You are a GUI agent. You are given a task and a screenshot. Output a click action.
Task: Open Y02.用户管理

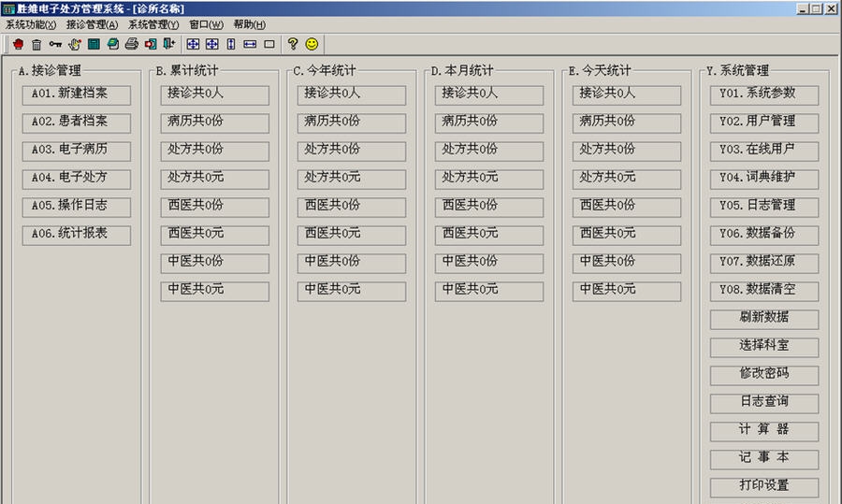pos(764,122)
